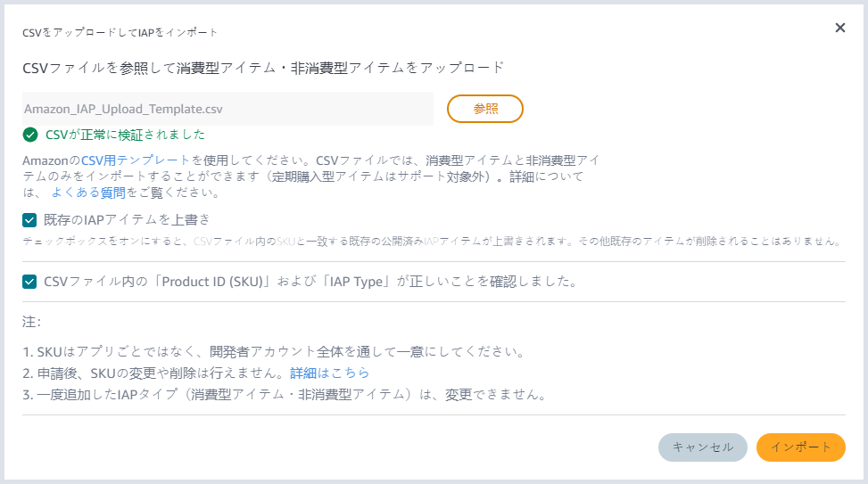Click the Amazon_IAP_Upload_Template.csv file name field
Screen dimensions: 868x484
pyautogui.click(x=228, y=109)
